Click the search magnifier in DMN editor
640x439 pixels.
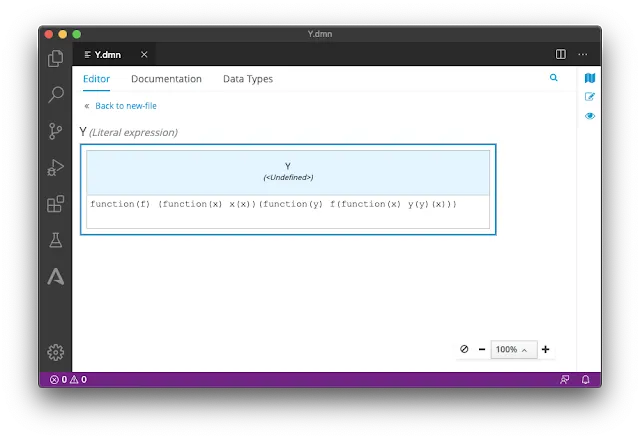tap(553, 78)
